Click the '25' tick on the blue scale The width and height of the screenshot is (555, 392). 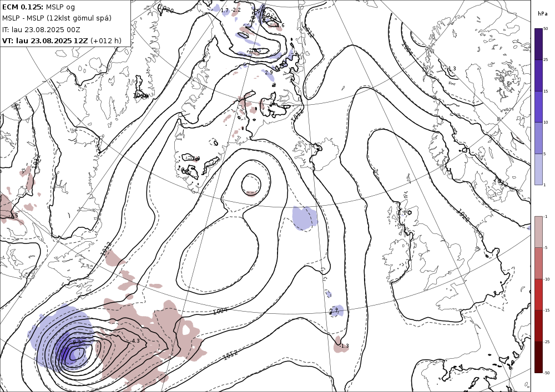(546, 60)
